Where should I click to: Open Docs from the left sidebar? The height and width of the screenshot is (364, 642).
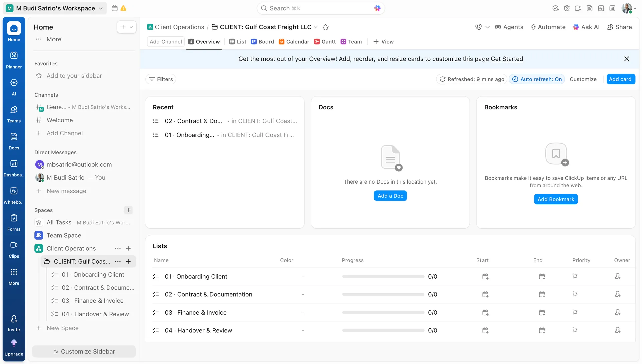[14, 141]
